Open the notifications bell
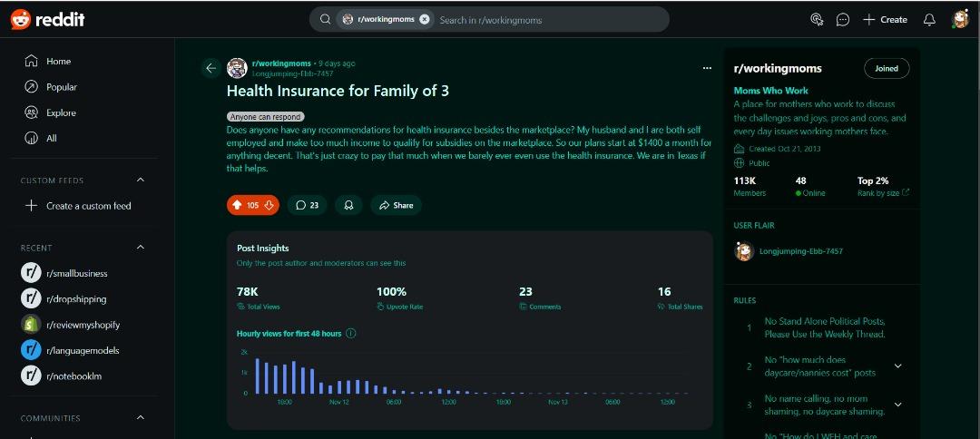 [x=928, y=19]
